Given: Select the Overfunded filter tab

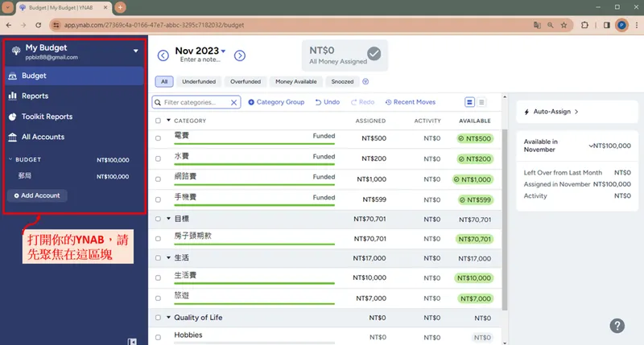Looking at the screenshot, I should (246, 82).
